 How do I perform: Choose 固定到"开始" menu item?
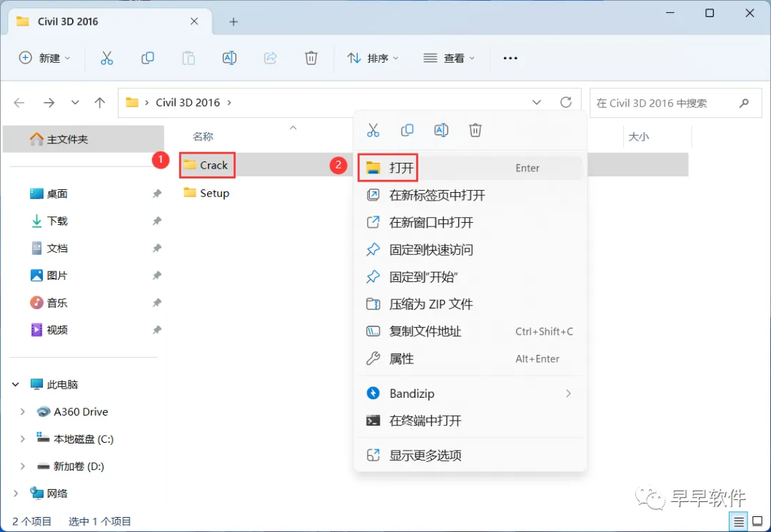pyautogui.click(x=470, y=277)
